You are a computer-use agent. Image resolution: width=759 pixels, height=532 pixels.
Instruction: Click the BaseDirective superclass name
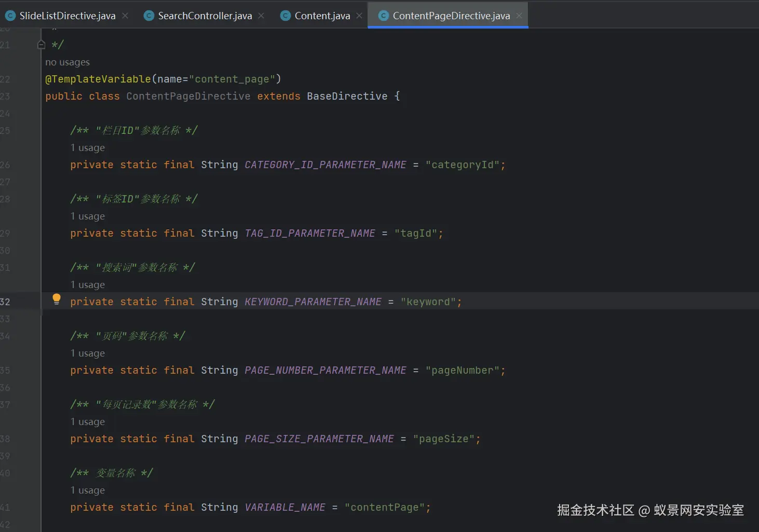tap(347, 96)
